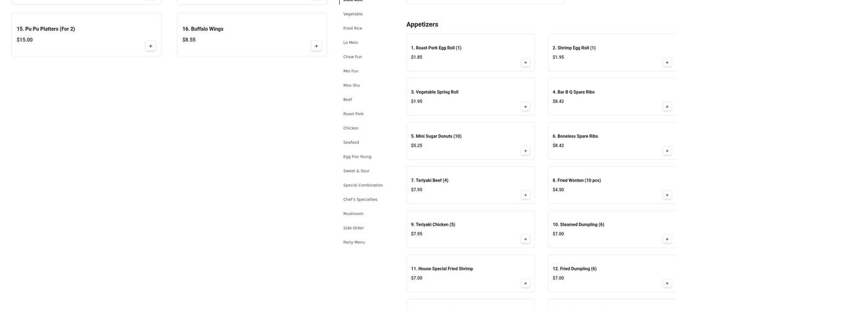This screenshot has width=868, height=310.
Task: Add Vegetable Spring Roll to order
Action: pos(525,107)
